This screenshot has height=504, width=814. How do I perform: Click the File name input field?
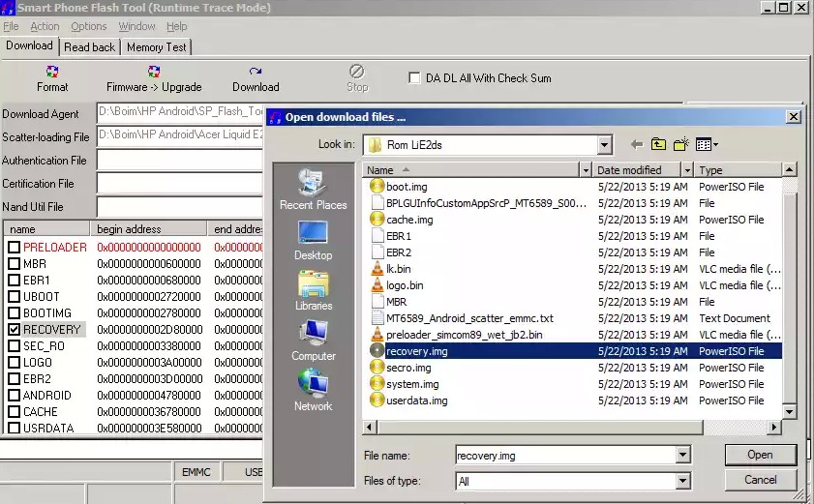point(566,456)
